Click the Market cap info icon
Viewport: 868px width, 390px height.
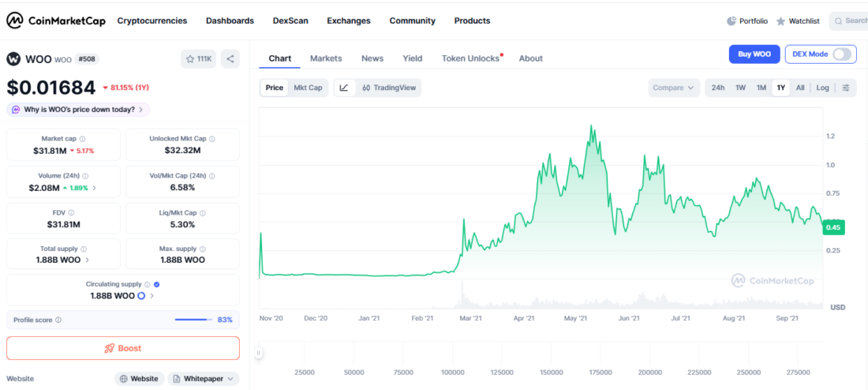pos(83,139)
